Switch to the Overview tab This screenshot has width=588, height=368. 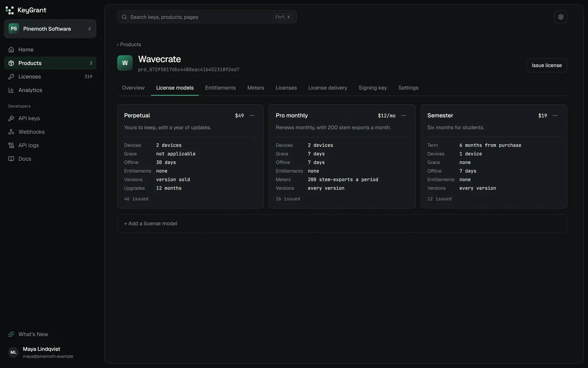(133, 88)
